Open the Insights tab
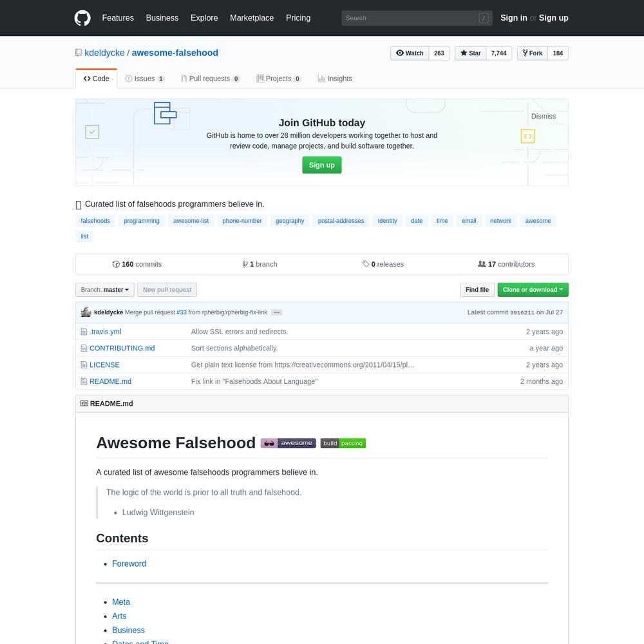644x644 pixels. 335,79
